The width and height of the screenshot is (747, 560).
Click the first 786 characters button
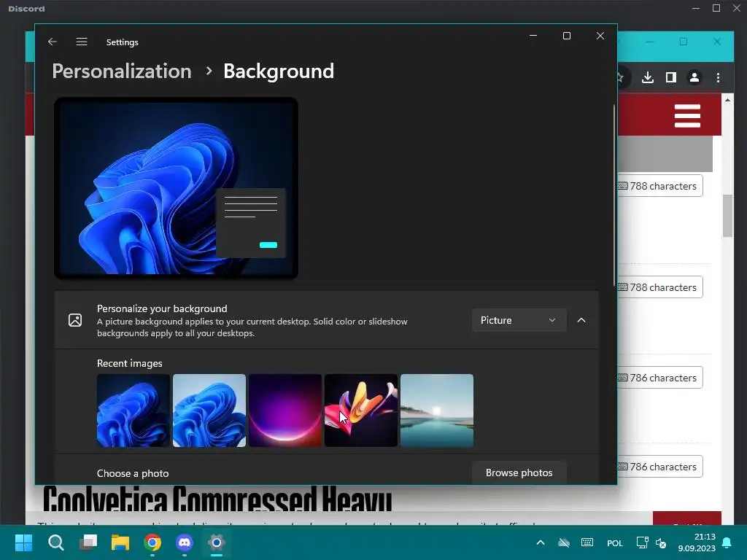pos(660,378)
